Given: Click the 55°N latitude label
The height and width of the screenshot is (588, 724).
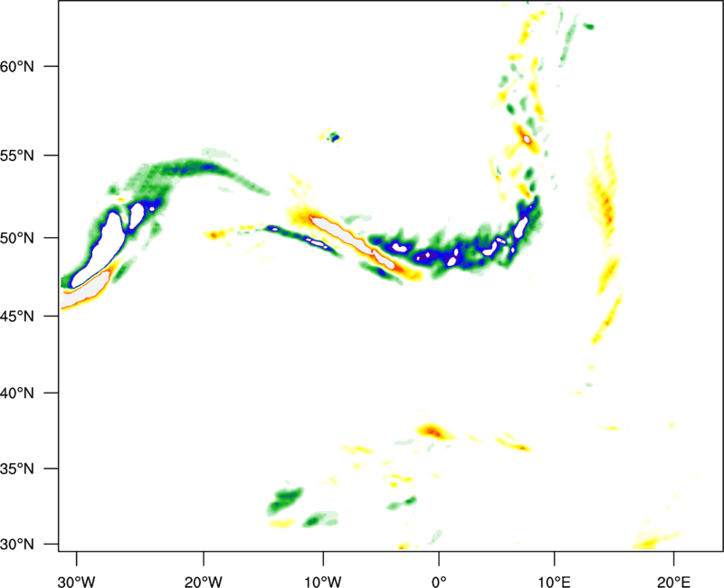Looking at the screenshot, I should click(17, 156).
